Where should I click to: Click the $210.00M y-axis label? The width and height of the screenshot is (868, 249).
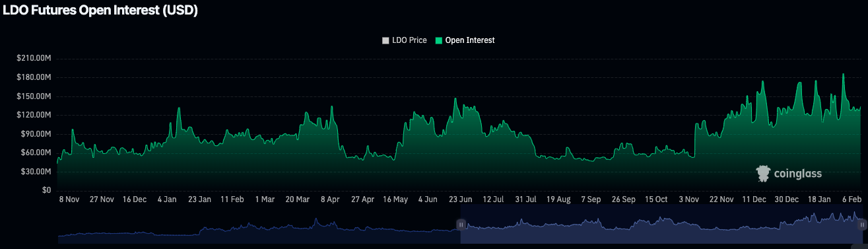(34, 59)
